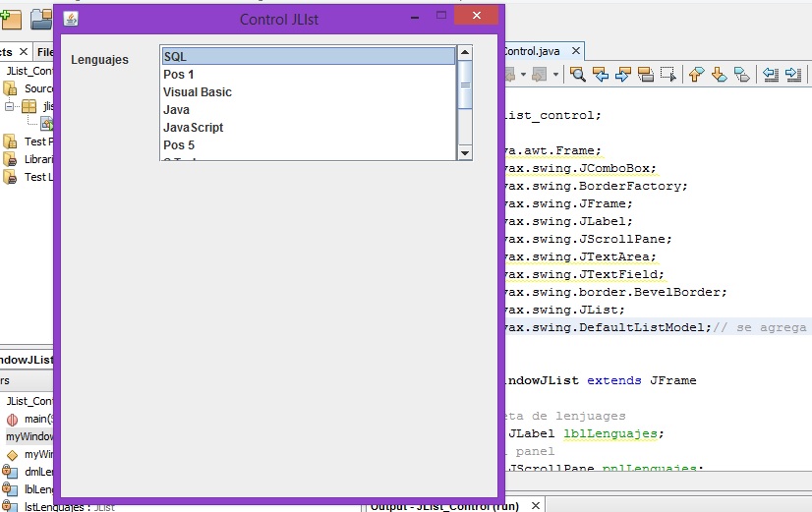812x512 pixels.
Task: Click Shift Line Right icon
Action: (793, 75)
